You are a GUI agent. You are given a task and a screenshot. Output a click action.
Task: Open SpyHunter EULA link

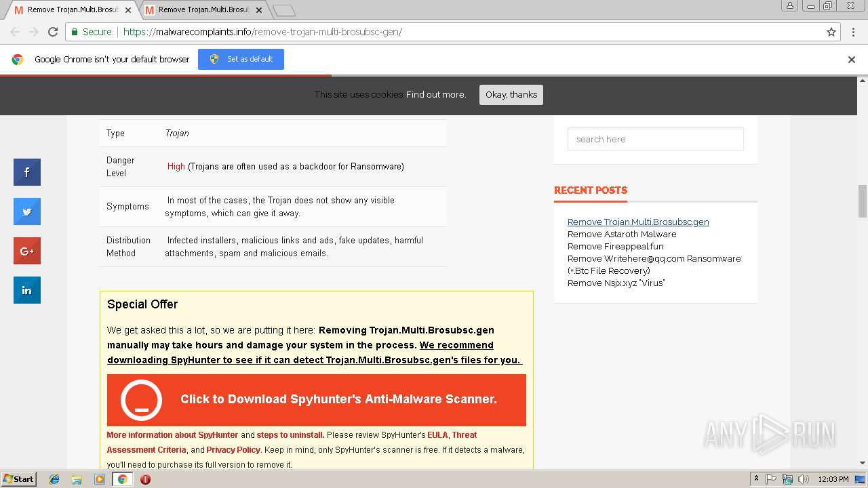tap(437, 435)
